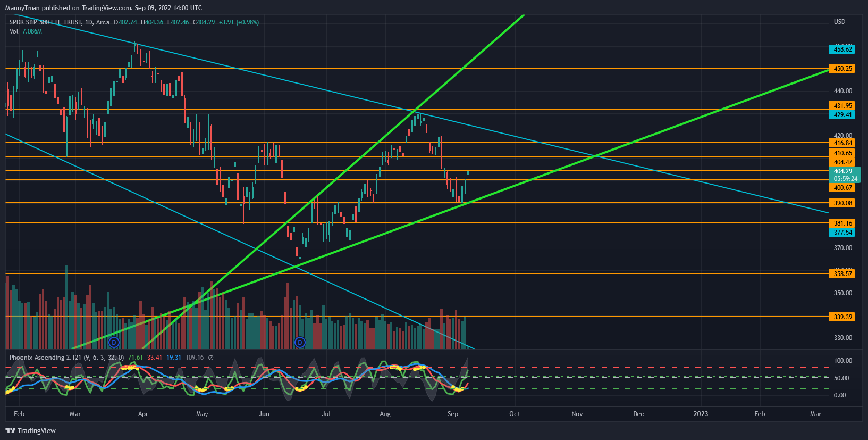This screenshot has width=868, height=440.
Task: Click the 370.00 price scale value
Action: click(x=843, y=248)
